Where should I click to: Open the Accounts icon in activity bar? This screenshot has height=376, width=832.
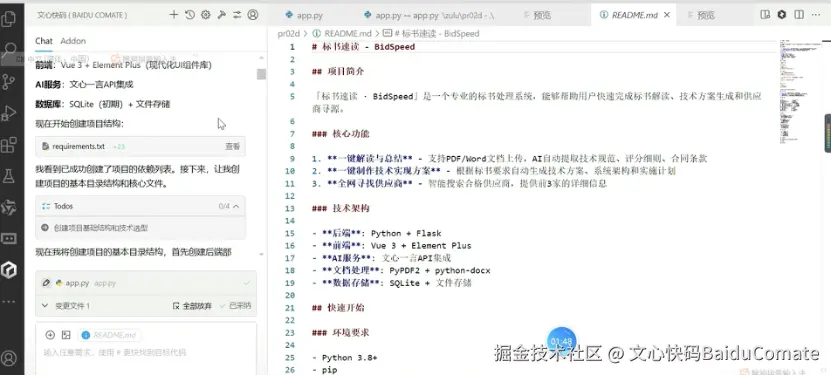9,357
